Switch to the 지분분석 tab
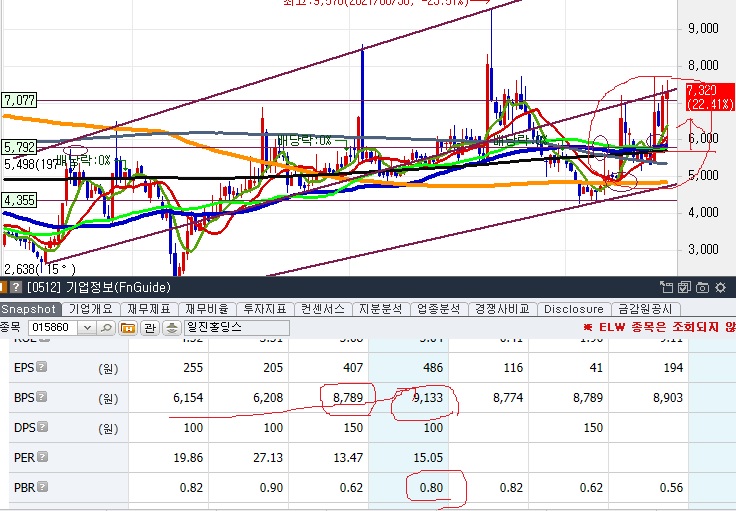736x511 pixels. pos(381,309)
